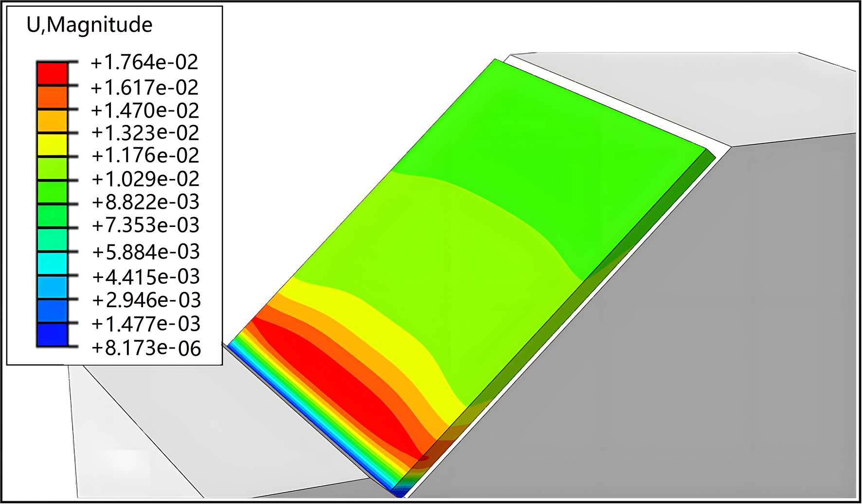Select the maximum value +1.764e-02 label
862x504 pixels.
[x=144, y=63]
